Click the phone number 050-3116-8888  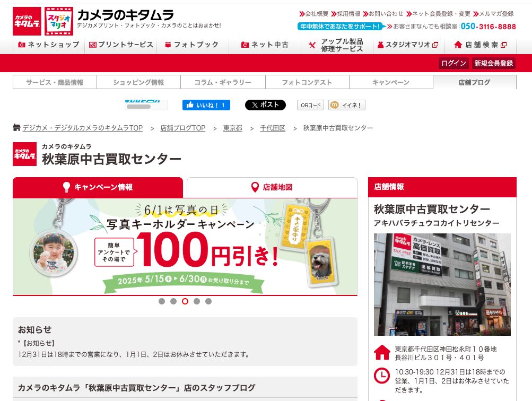(x=488, y=26)
